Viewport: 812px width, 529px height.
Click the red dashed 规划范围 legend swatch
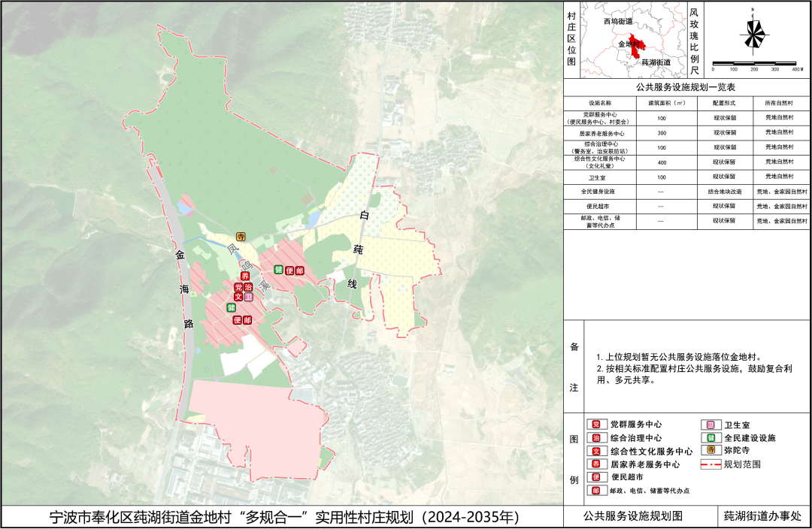(x=710, y=464)
